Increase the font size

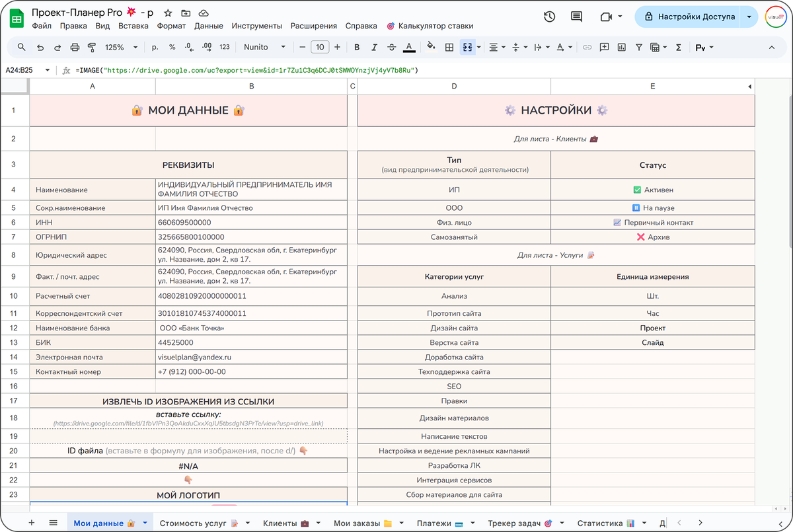point(337,48)
